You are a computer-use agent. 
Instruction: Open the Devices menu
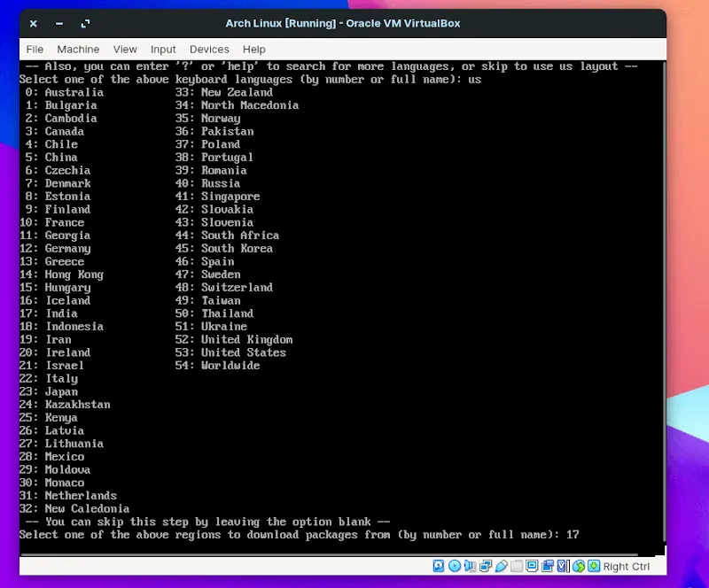click(209, 50)
